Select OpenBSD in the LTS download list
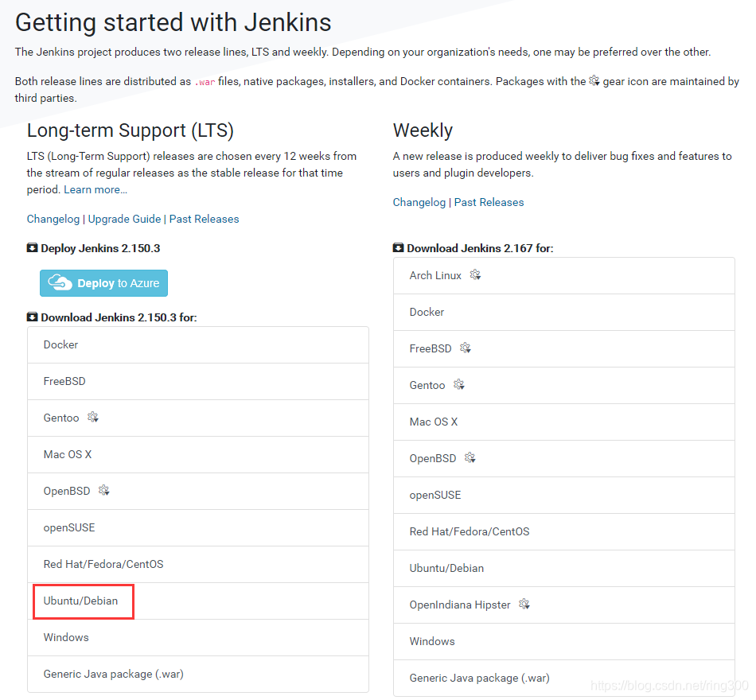This screenshot has height=700, width=756. click(198, 492)
